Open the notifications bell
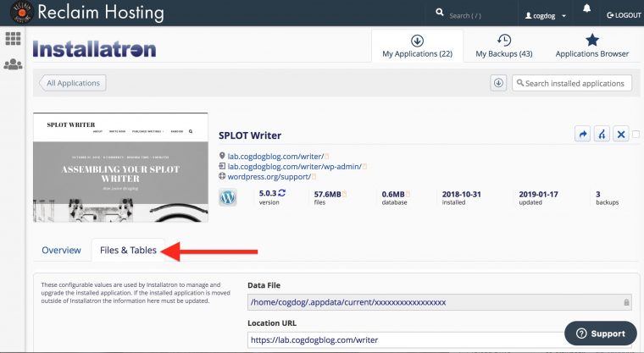Screen dimensions: 644x353 click(587, 8)
